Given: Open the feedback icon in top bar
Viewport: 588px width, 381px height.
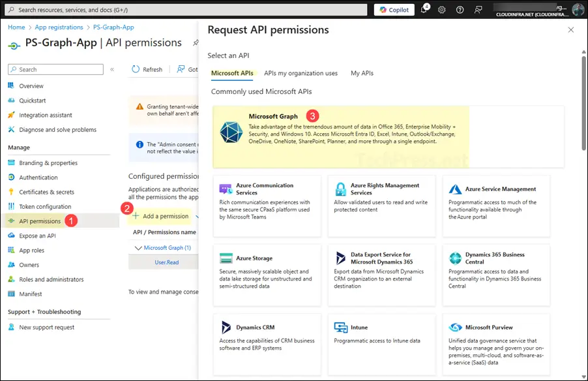Looking at the screenshot, I should click(478, 10).
